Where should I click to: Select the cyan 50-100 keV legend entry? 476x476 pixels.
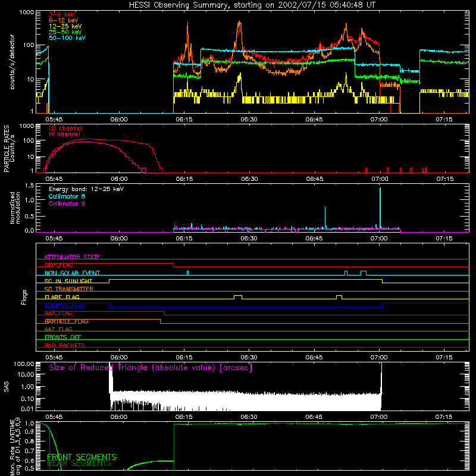[67, 38]
